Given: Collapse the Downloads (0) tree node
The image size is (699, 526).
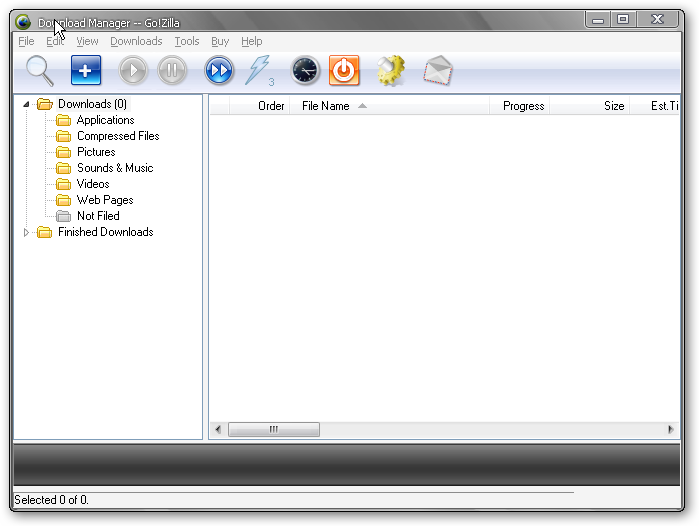Looking at the screenshot, I should coord(26,104).
